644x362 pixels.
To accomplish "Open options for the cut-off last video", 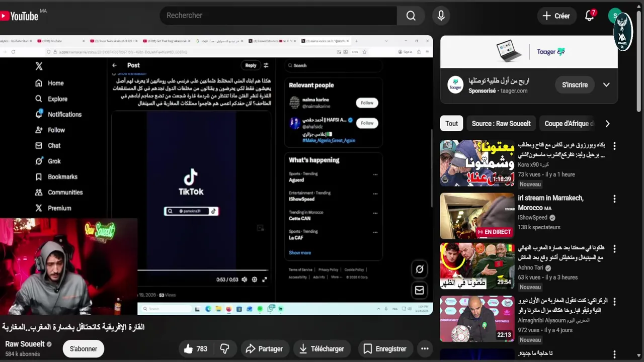I will pos(614,355).
